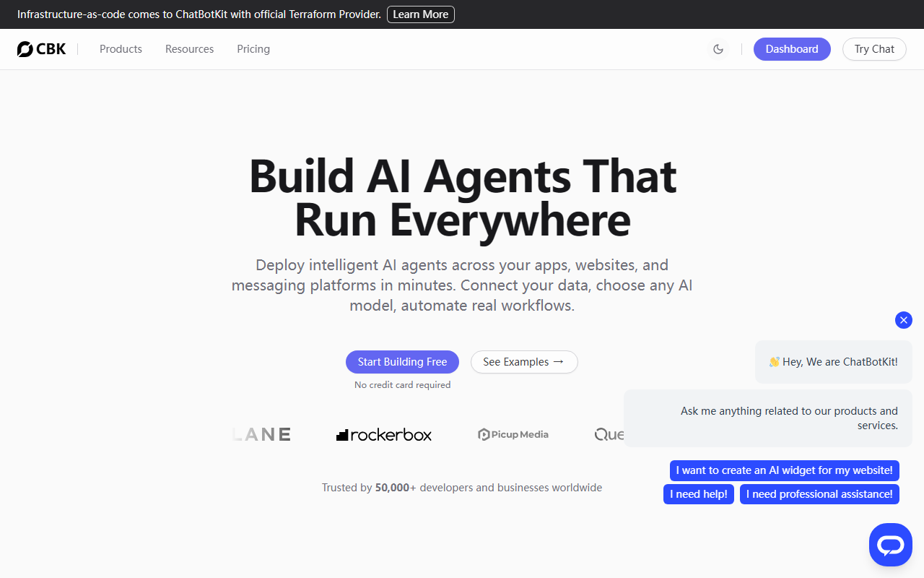924x578 pixels.
Task: Toggle dark mode moon icon
Action: 718,49
